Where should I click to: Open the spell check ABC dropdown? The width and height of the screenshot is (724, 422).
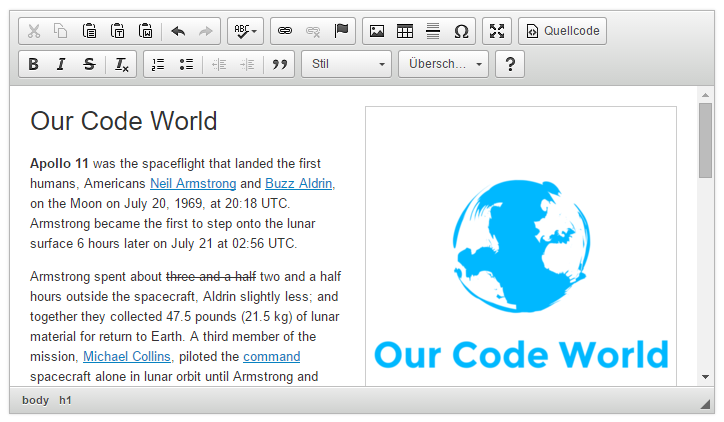point(245,31)
